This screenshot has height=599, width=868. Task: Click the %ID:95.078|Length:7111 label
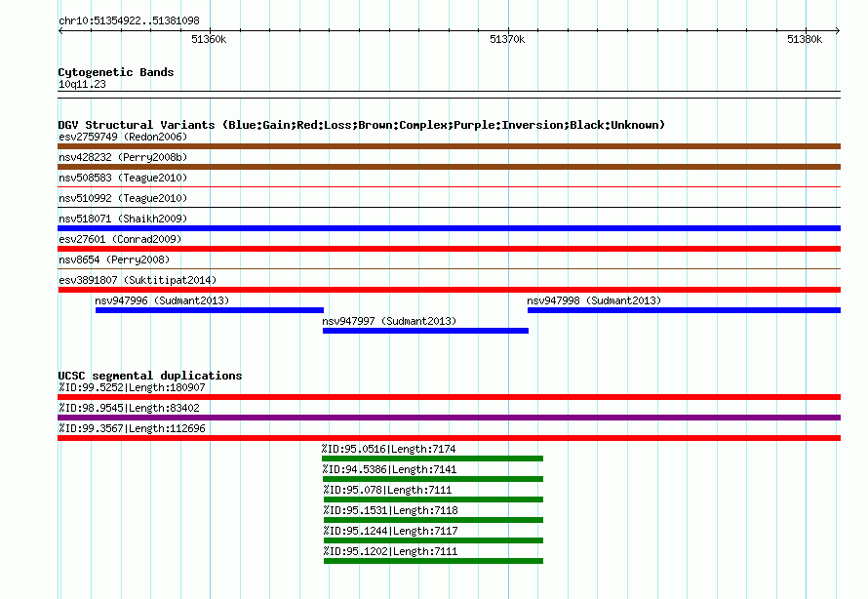[387, 490]
